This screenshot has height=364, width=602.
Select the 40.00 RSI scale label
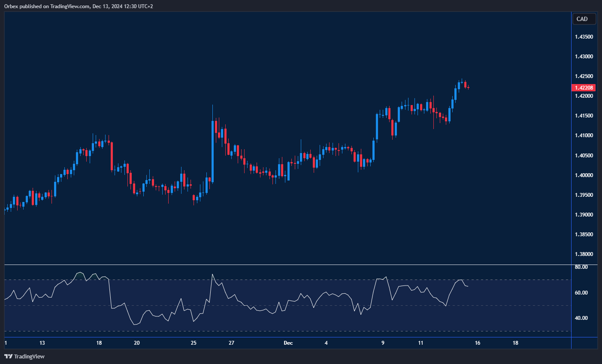click(581, 318)
